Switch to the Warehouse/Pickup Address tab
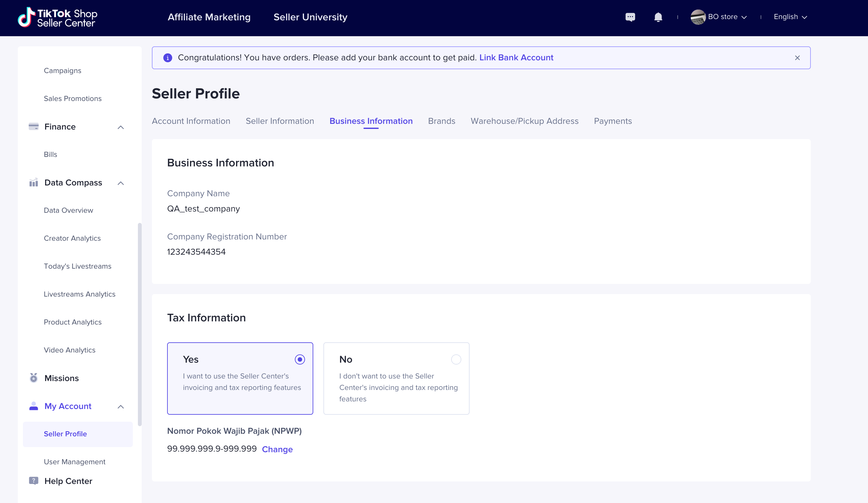The width and height of the screenshot is (868, 503). pos(524,121)
